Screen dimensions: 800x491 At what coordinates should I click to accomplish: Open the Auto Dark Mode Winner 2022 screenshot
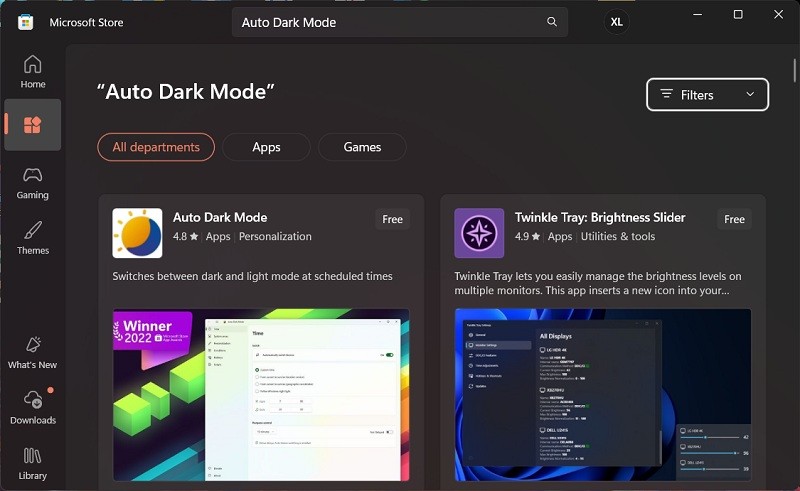(261, 395)
